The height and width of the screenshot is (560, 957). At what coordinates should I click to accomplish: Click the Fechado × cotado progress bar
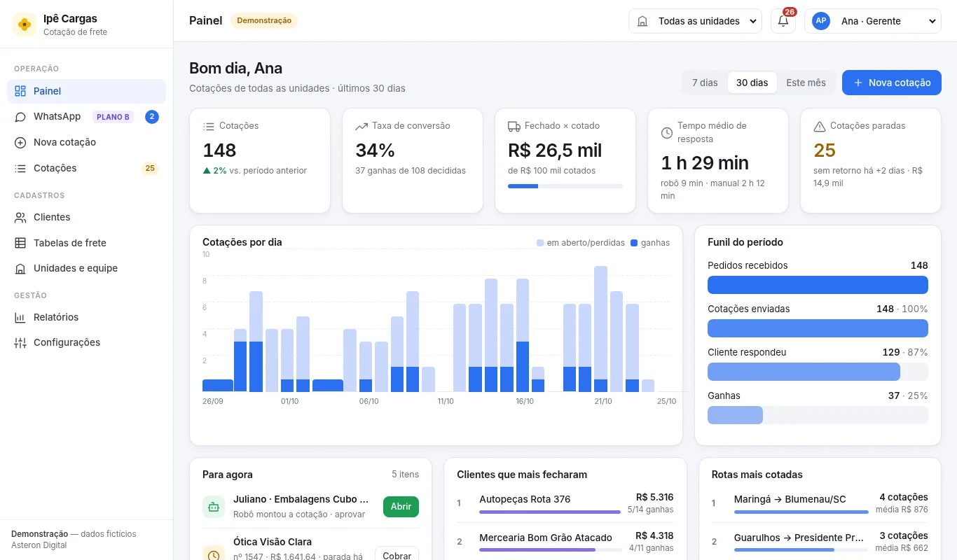(565, 186)
